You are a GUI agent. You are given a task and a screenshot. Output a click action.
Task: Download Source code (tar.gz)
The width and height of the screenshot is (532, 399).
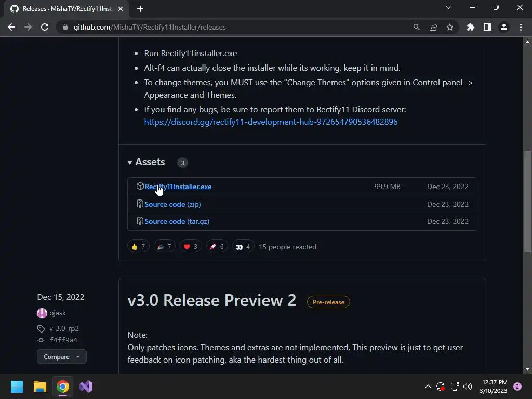pyautogui.click(x=177, y=221)
